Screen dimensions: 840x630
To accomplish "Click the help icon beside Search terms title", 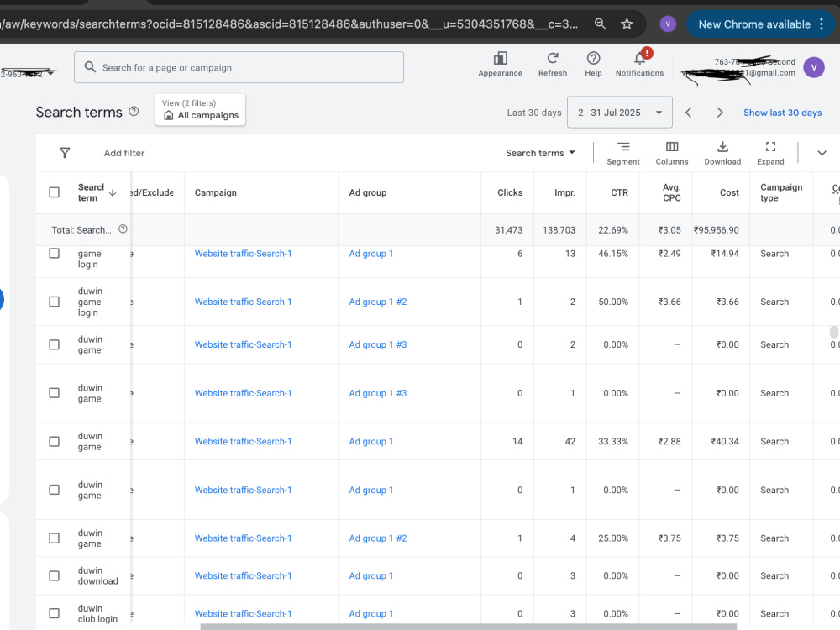I will [134, 112].
